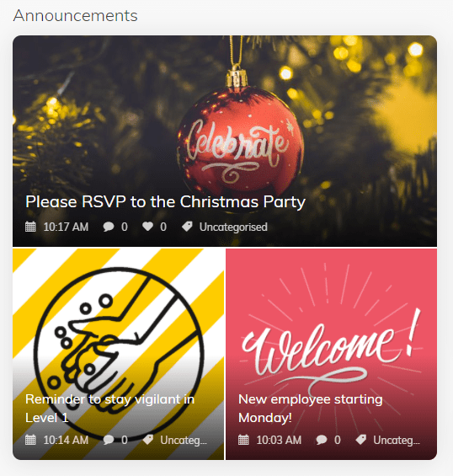This screenshot has width=453, height=476.
Task: Click calendar icon next to 10:14 AM
Action: coord(30,440)
